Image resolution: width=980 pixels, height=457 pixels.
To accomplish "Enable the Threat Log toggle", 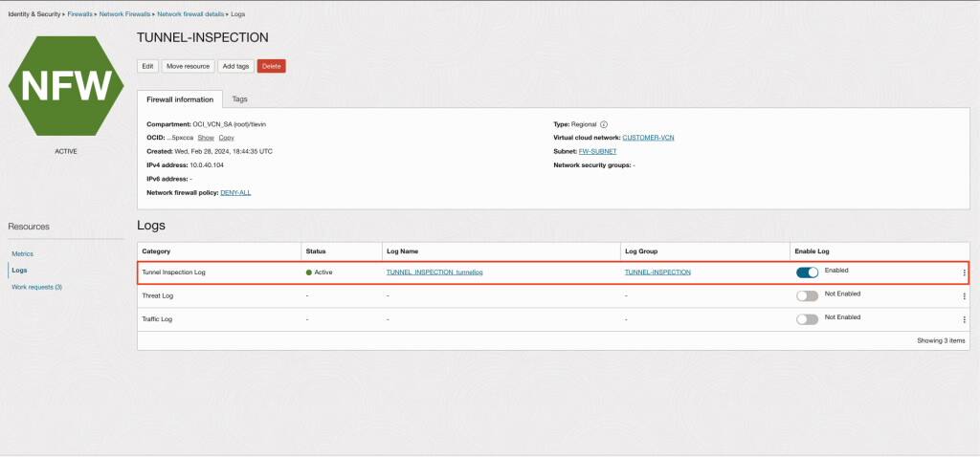I will tap(807, 296).
